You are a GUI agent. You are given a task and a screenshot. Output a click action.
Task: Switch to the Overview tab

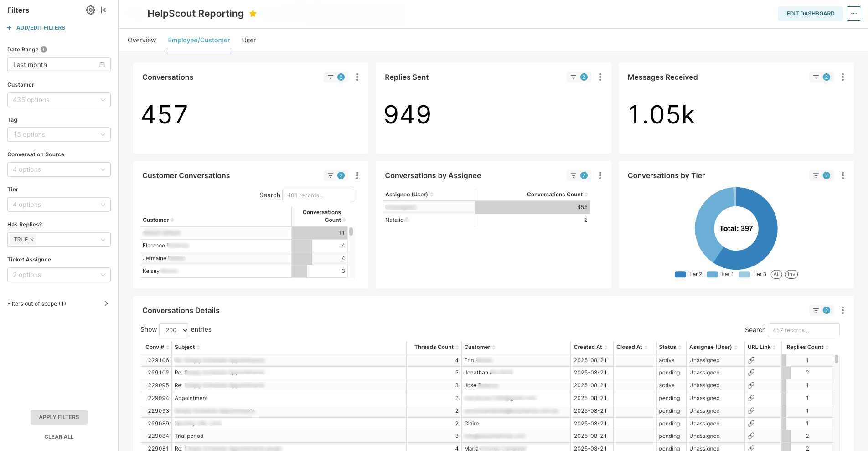point(141,40)
